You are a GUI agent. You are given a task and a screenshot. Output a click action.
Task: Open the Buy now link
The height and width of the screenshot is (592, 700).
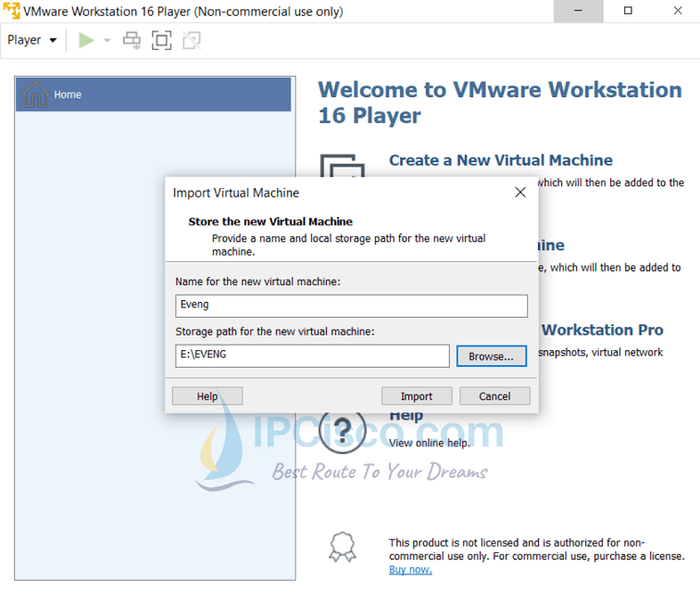(x=410, y=570)
